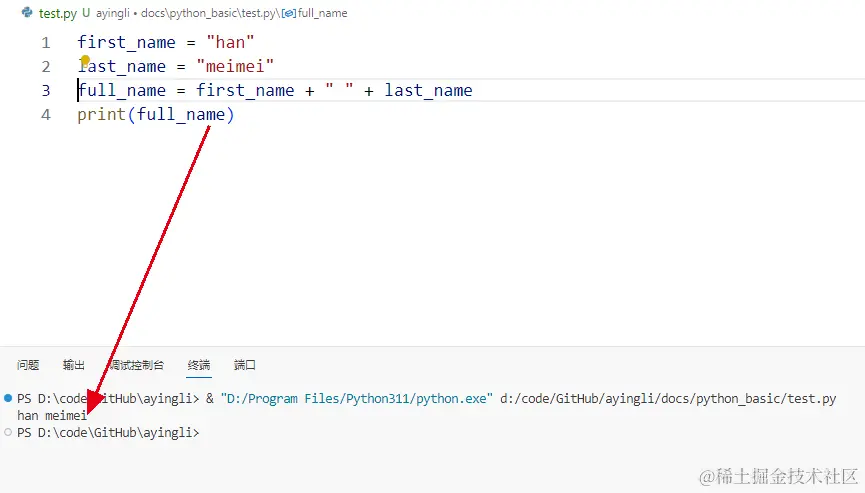Image resolution: width=865 pixels, height=493 pixels.
Task: Click the full_name symbol in breadcrumb
Action: [322, 13]
